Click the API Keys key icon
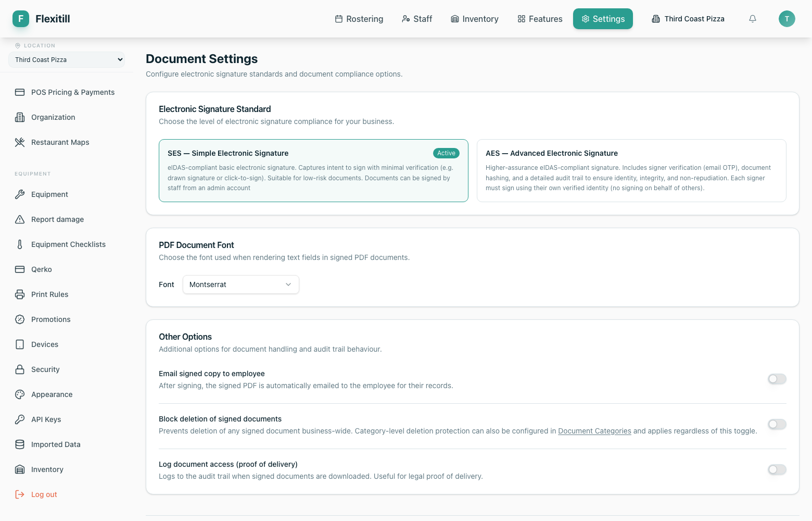Screen dimensions: 812x521 20,419
